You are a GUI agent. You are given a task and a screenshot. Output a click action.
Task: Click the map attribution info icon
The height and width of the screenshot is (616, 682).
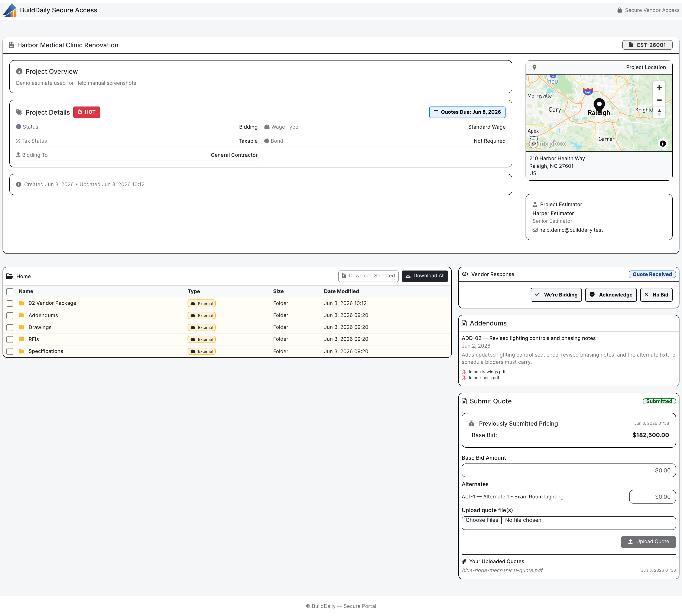tap(662, 143)
